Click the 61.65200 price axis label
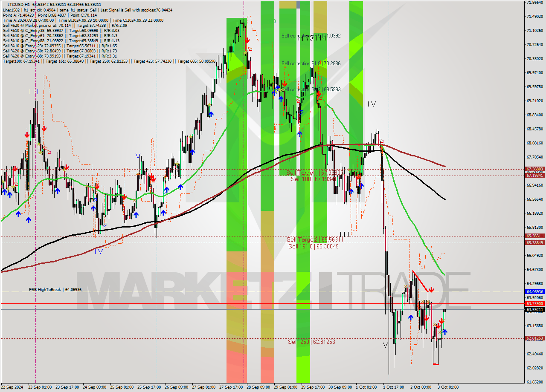The height and width of the screenshot is (392, 546). [x=534, y=382]
